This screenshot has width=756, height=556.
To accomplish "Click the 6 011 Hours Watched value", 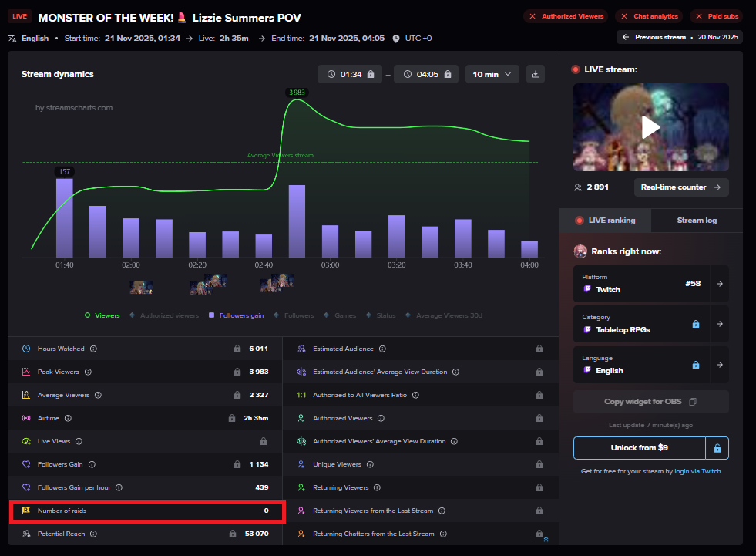I will point(259,349).
